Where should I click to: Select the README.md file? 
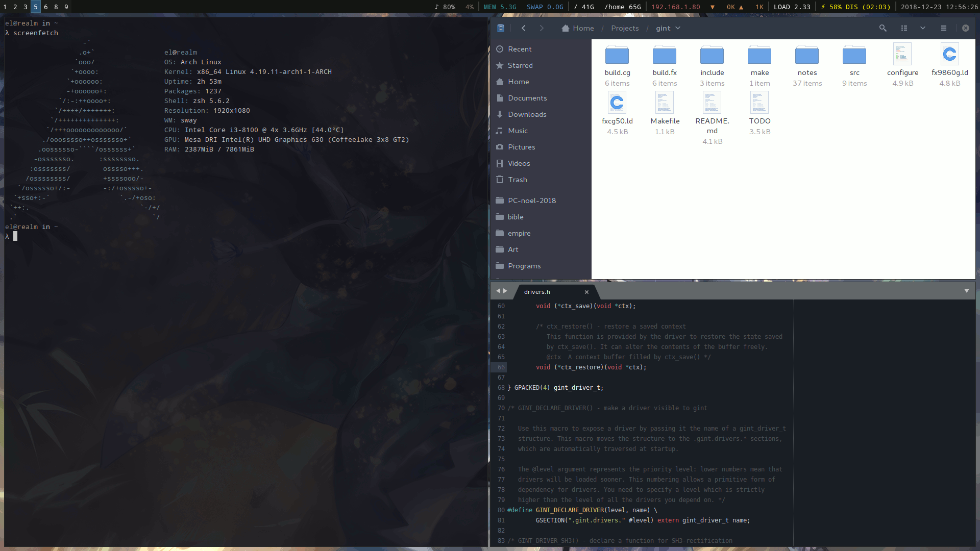tap(712, 118)
